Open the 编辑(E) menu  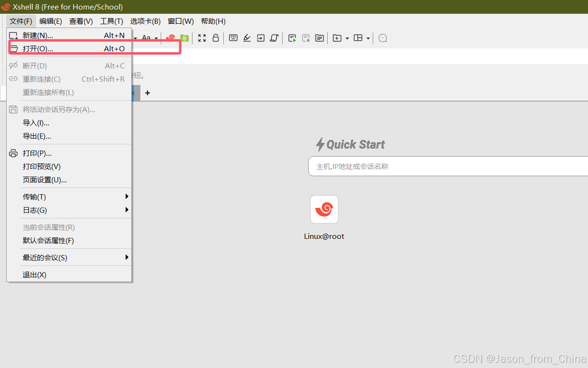pyautogui.click(x=51, y=21)
